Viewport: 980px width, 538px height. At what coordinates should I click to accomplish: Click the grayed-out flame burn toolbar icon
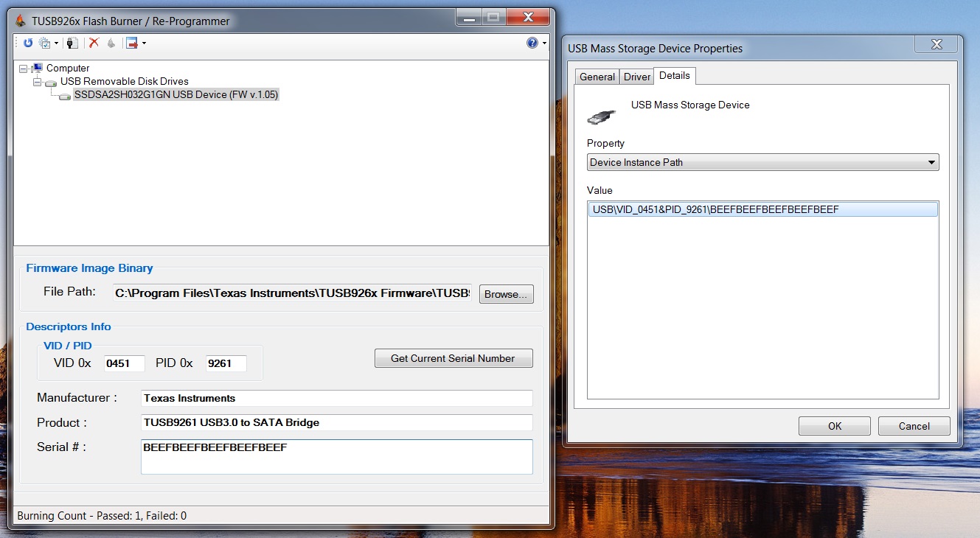pyautogui.click(x=111, y=43)
